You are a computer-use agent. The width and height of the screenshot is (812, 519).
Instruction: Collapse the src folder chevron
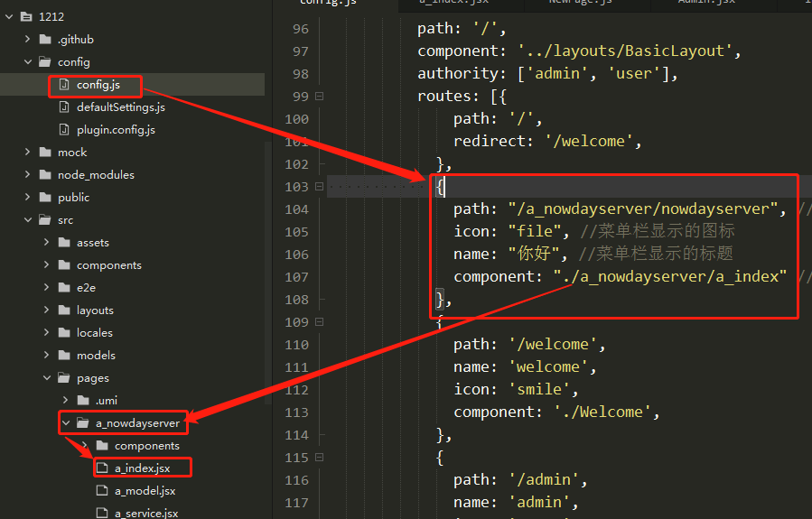(x=27, y=219)
